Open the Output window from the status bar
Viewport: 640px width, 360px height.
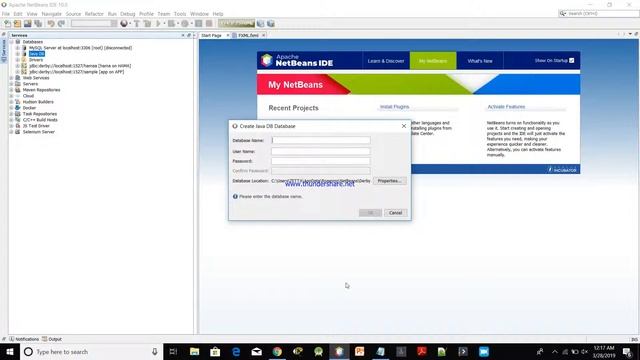pos(52,339)
